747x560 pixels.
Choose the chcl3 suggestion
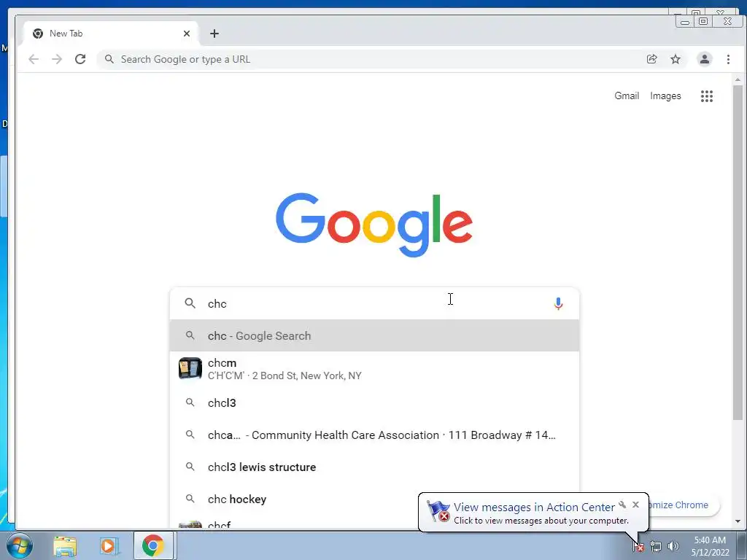(374, 402)
